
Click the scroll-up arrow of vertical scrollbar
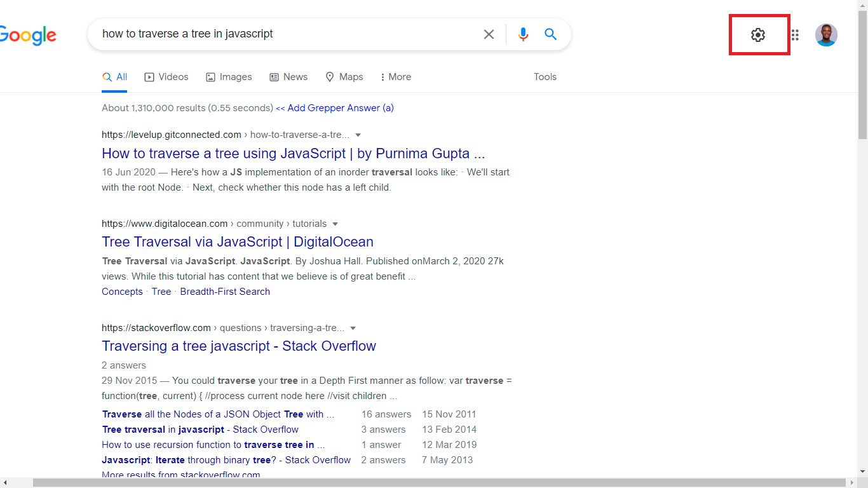point(862,5)
